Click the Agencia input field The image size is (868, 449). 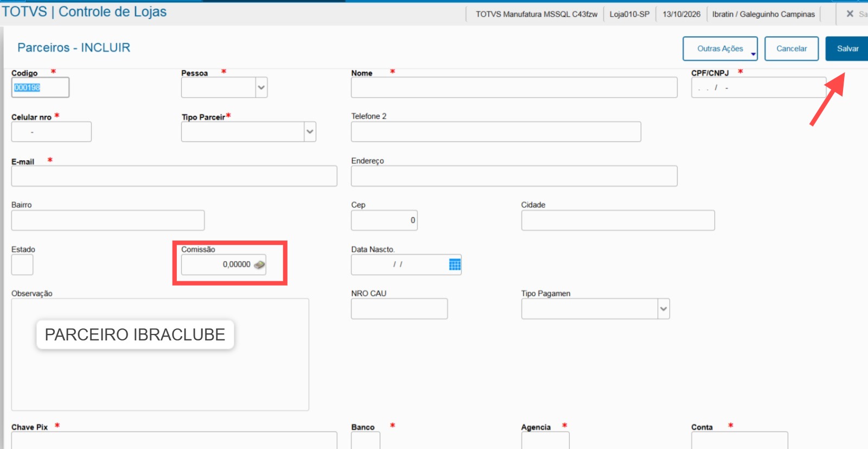[545, 441]
